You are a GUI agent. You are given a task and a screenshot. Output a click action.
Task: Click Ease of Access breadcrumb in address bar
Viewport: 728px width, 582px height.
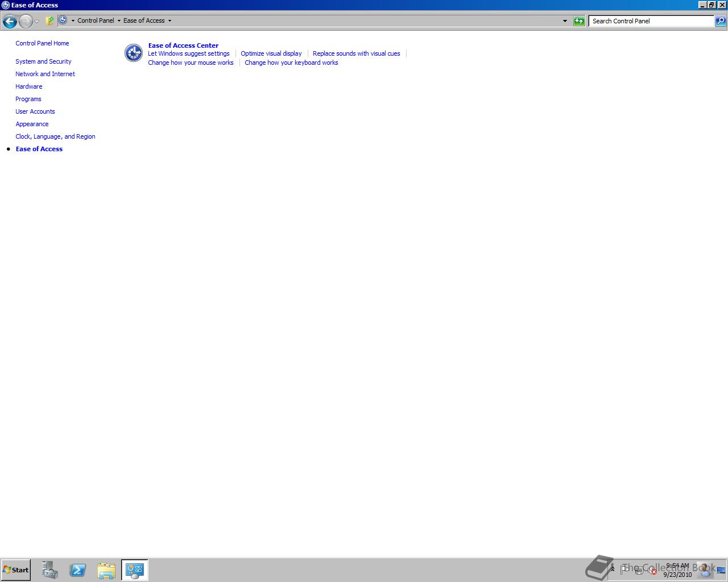pos(144,20)
